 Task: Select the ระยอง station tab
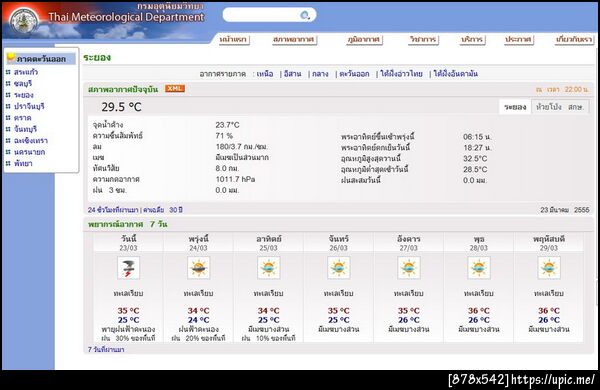pyautogui.click(x=515, y=107)
